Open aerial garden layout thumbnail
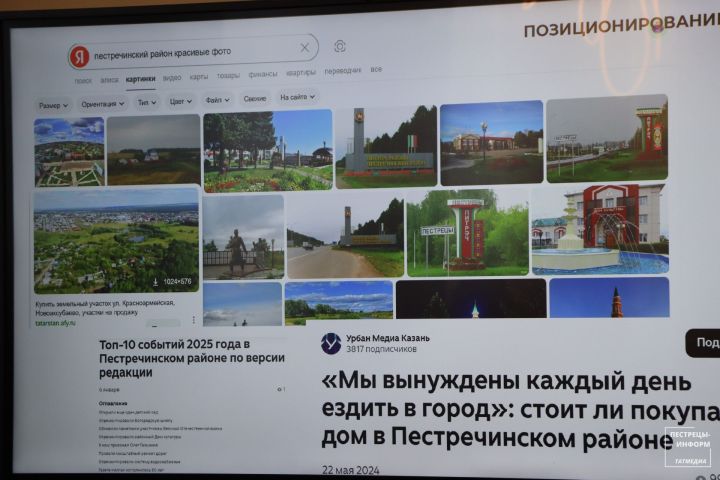This screenshot has width=720, height=480. 69,152
